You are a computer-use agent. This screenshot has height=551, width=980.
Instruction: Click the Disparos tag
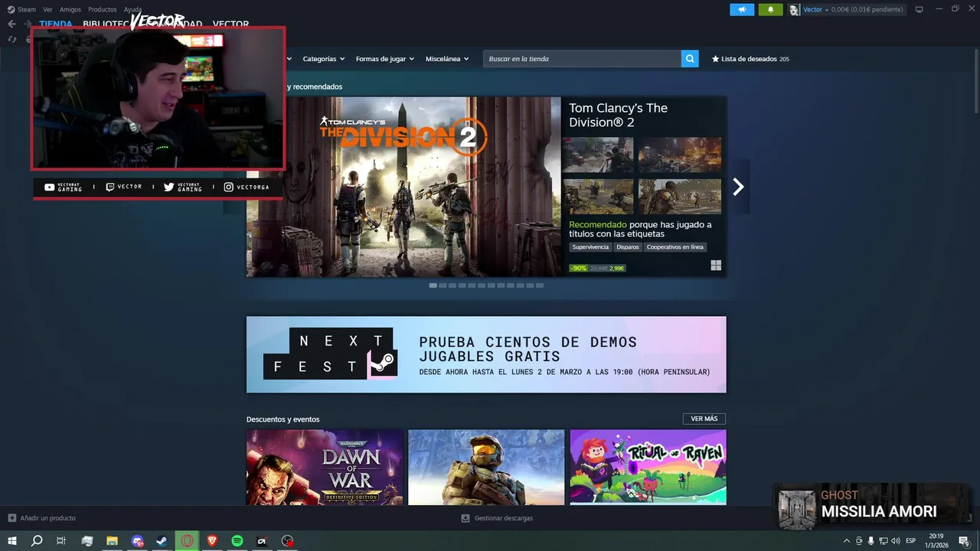pyautogui.click(x=628, y=247)
